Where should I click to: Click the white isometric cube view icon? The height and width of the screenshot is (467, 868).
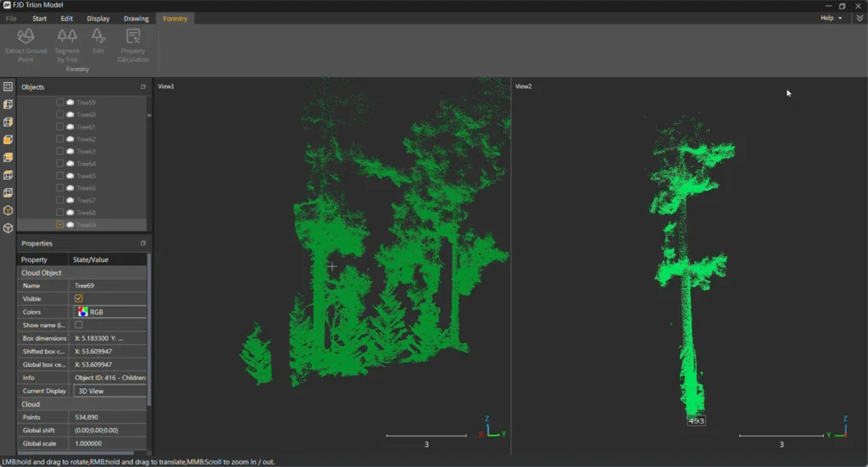click(x=8, y=228)
